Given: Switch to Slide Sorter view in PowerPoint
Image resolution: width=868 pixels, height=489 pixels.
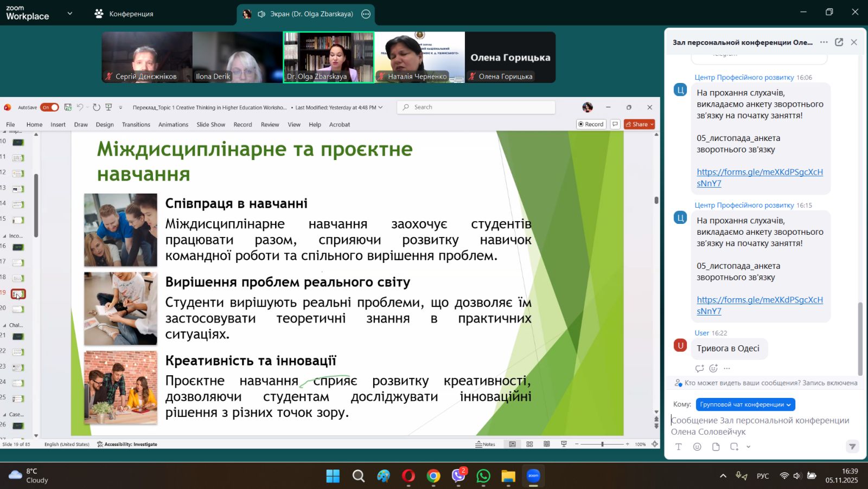Looking at the screenshot, I should coord(529,444).
